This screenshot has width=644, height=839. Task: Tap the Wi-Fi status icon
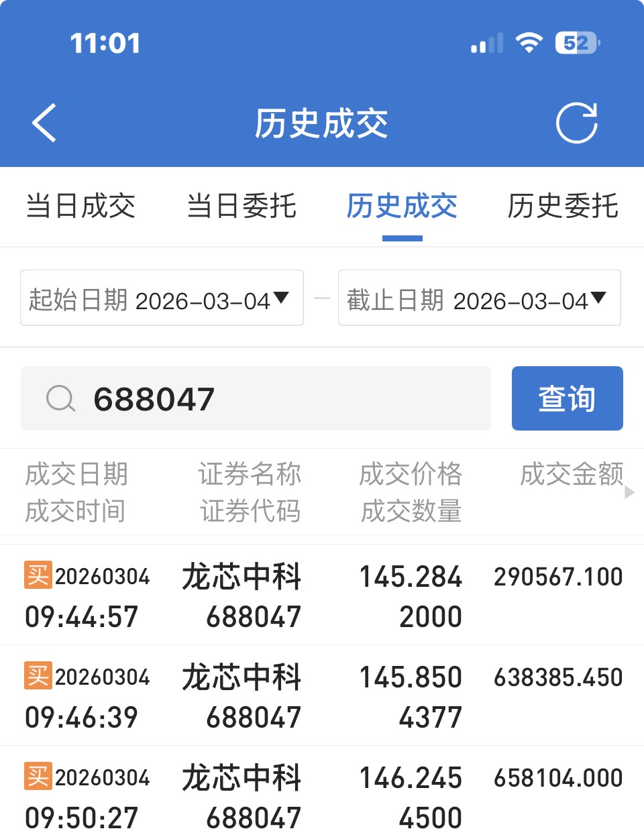(x=529, y=44)
